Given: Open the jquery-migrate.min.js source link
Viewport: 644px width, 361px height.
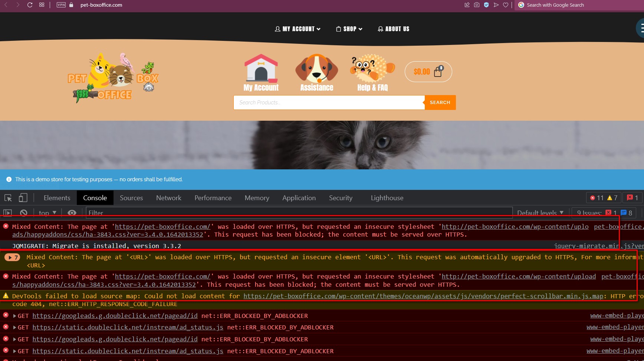Looking at the screenshot, I should [x=598, y=246].
